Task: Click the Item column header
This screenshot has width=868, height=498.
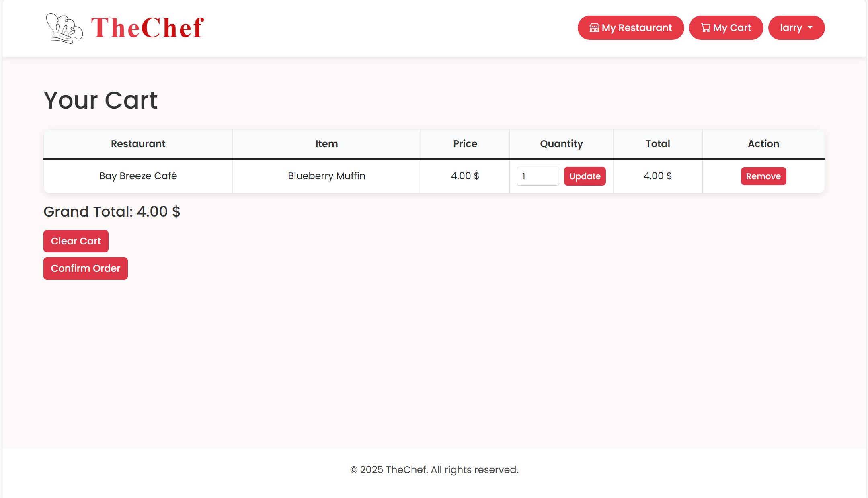Action: [326, 144]
